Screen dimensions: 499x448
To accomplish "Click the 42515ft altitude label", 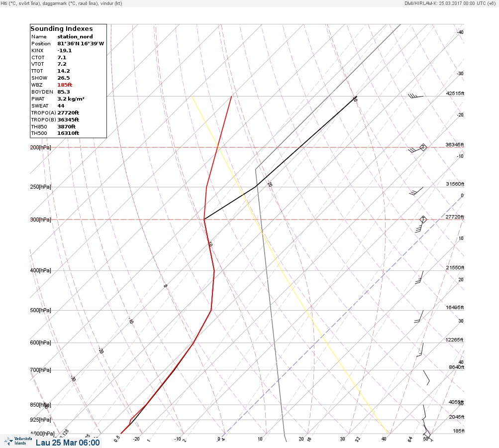I will tap(455, 93).
